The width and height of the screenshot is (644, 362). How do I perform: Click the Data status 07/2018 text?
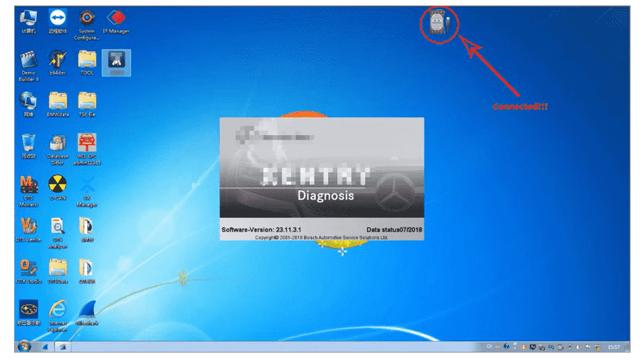[x=394, y=230]
